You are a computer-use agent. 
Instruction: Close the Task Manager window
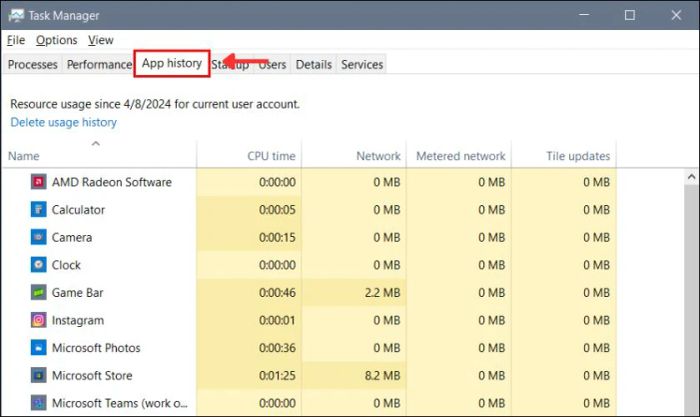676,15
